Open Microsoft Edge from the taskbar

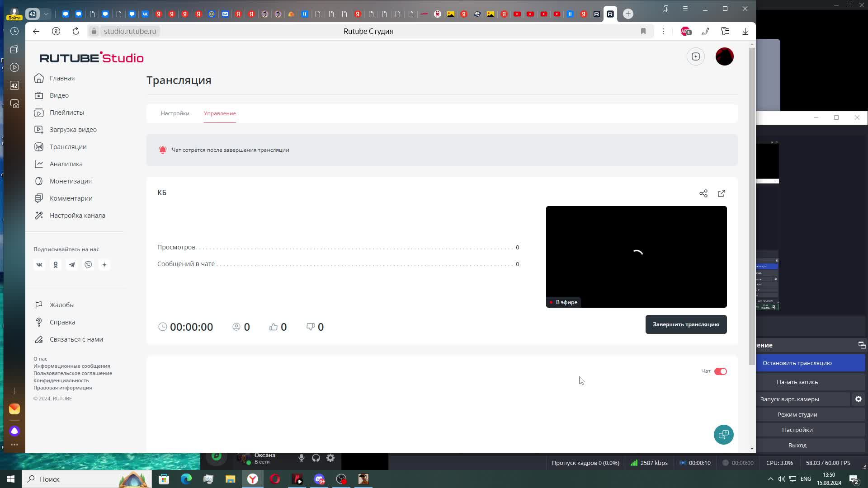[x=186, y=479]
